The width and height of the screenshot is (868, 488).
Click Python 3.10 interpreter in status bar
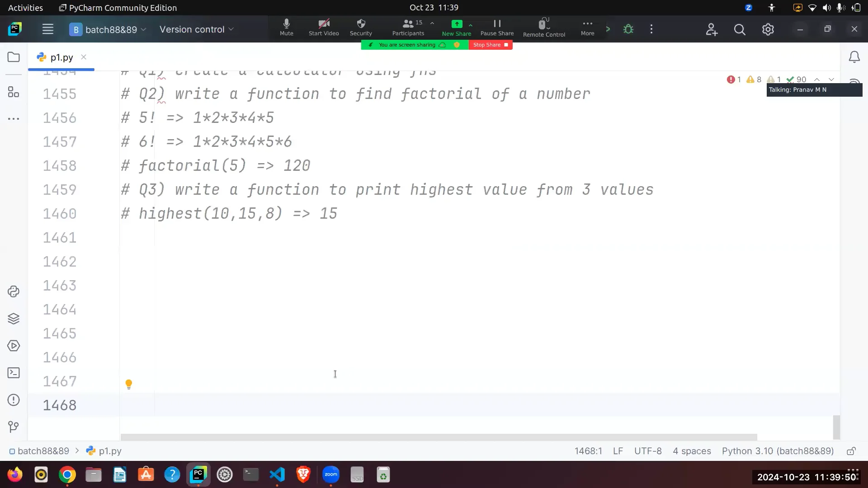[777, 450]
